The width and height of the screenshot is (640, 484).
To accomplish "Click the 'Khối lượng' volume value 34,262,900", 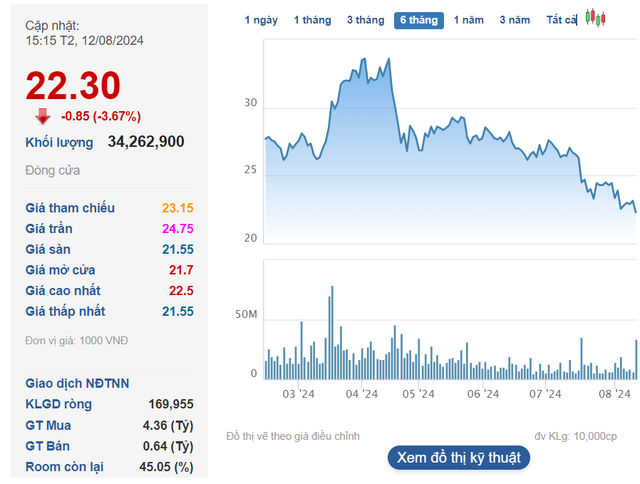I will click(x=146, y=142).
